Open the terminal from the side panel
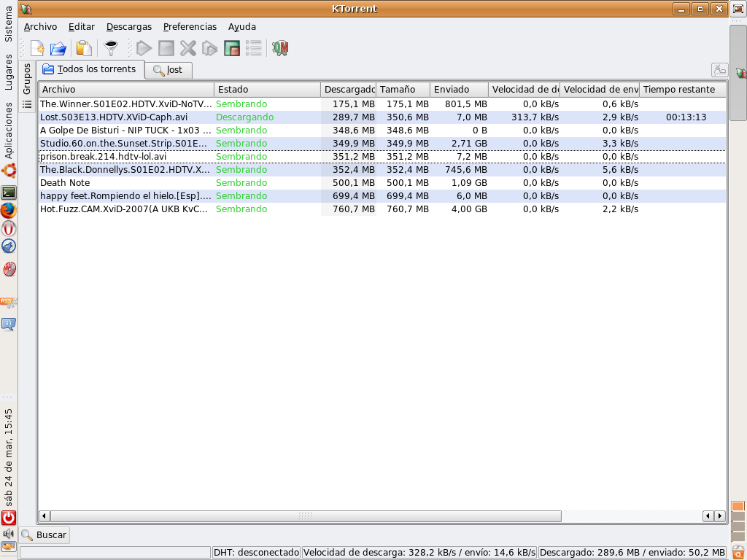The image size is (747, 560). click(x=9, y=192)
